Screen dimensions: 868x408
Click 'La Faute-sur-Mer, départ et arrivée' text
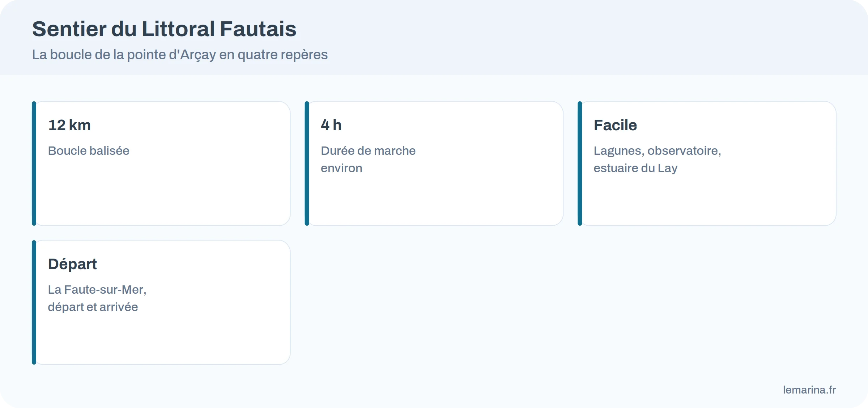97,298
